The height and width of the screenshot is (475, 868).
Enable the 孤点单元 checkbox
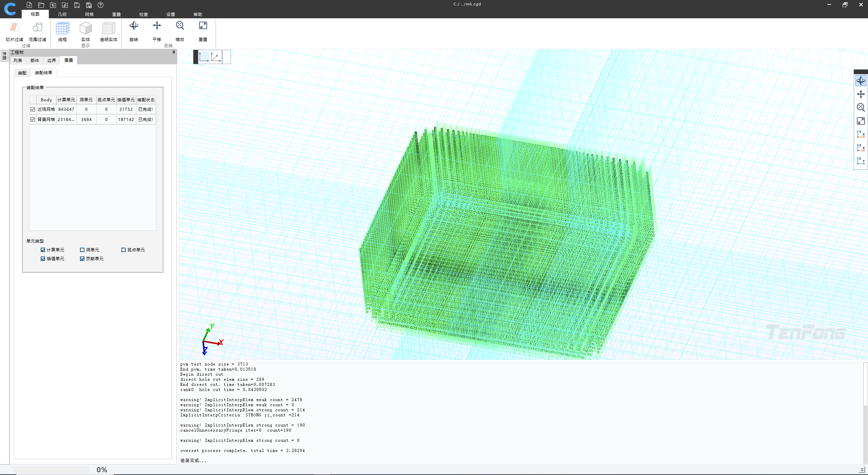pyautogui.click(x=123, y=250)
